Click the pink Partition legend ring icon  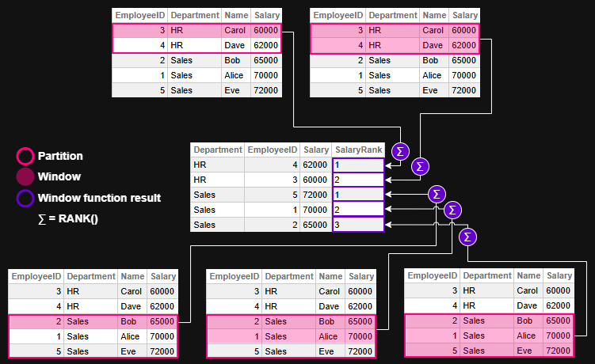click(x=25, y=157)
